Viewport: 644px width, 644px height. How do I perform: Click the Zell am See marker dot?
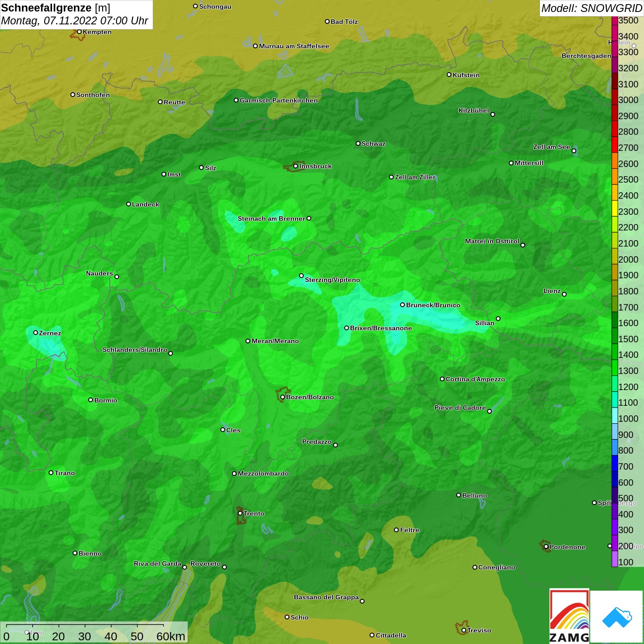pos(574,151)
